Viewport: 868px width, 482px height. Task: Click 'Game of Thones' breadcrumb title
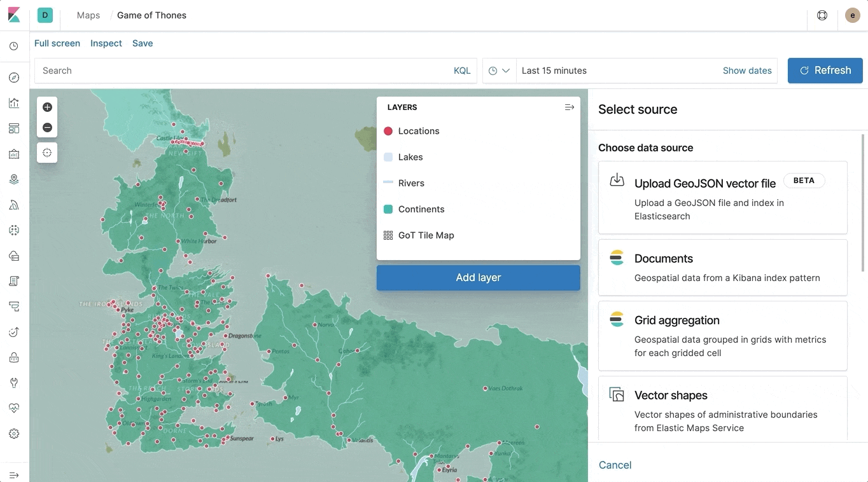point(151,15)
